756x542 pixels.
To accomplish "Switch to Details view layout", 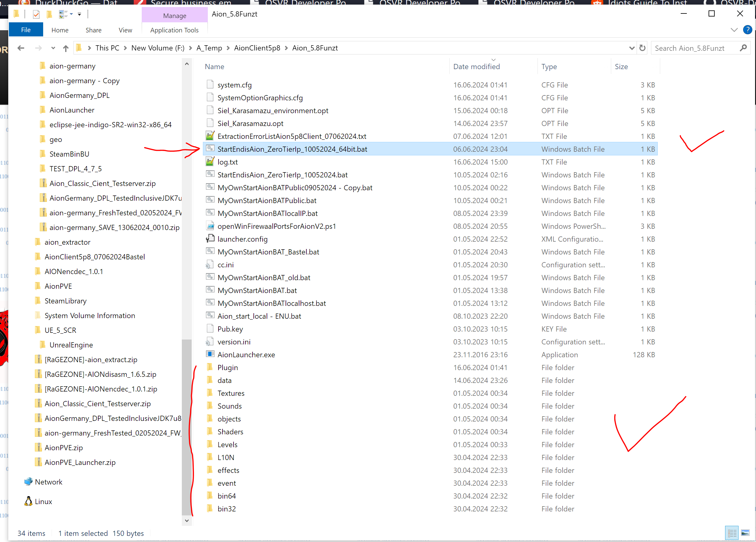I will (732, 533).
